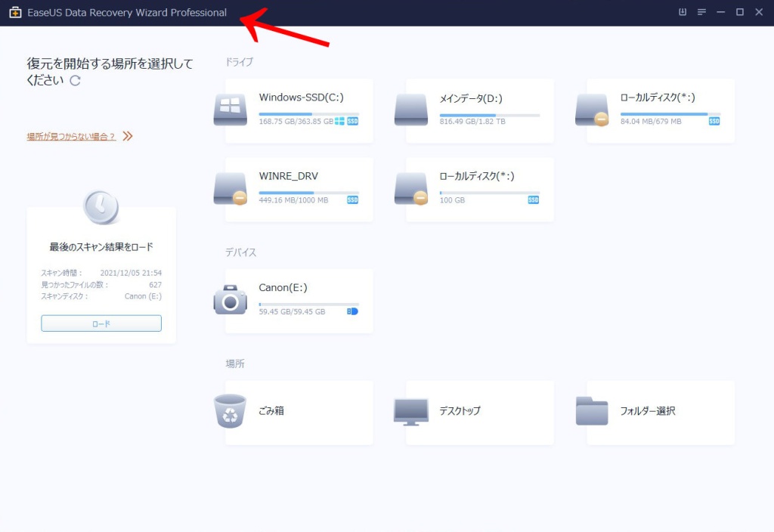Close the EaseUS window
Image resolution: width=774 pixels, height=532 pixels.
click(759, 12)
